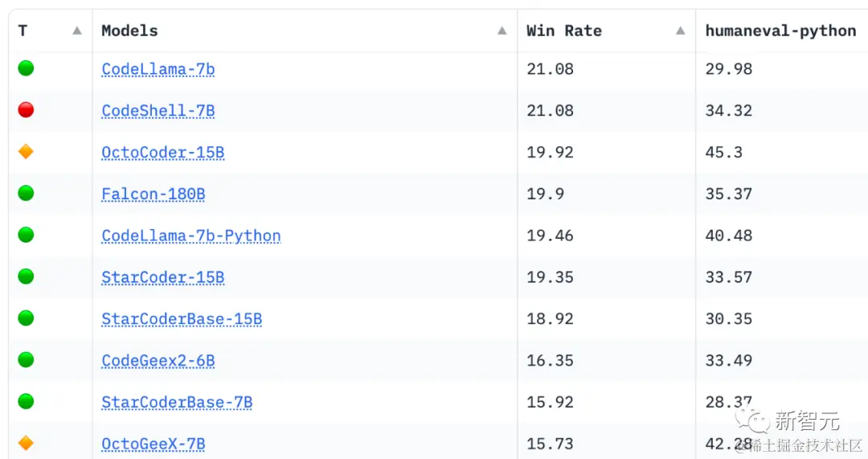Click the orange diamond icon for OctoCoder-15B
The height and width of the screenshot is (459, 868).
coord(26,151)
